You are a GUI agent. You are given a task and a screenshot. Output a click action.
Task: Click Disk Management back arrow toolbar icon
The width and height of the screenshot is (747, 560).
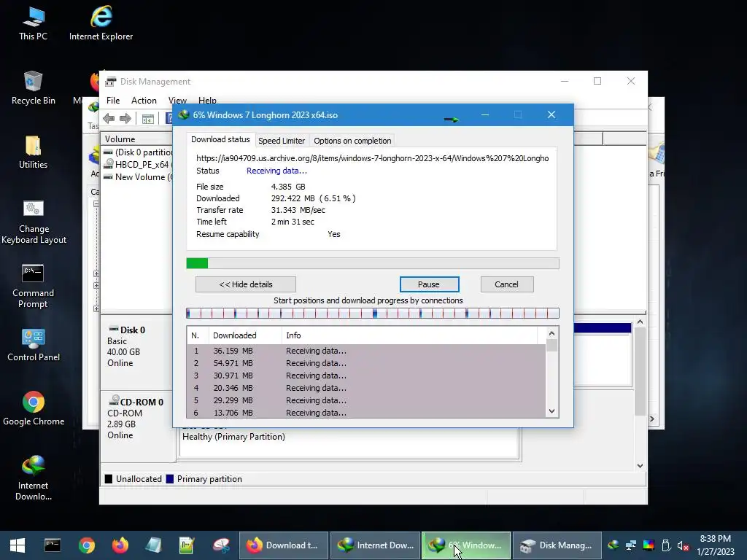[109, 118]
